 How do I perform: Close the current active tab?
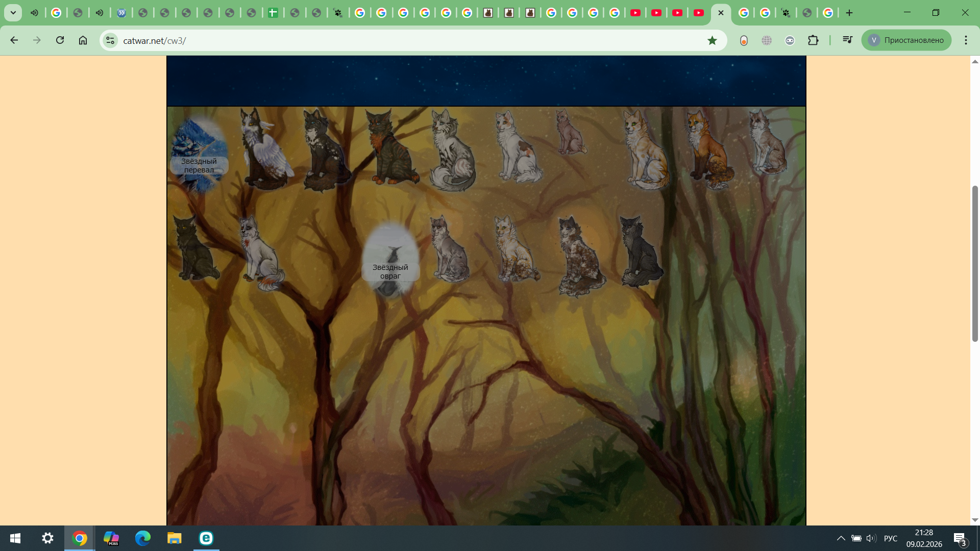tap(721, 13)
